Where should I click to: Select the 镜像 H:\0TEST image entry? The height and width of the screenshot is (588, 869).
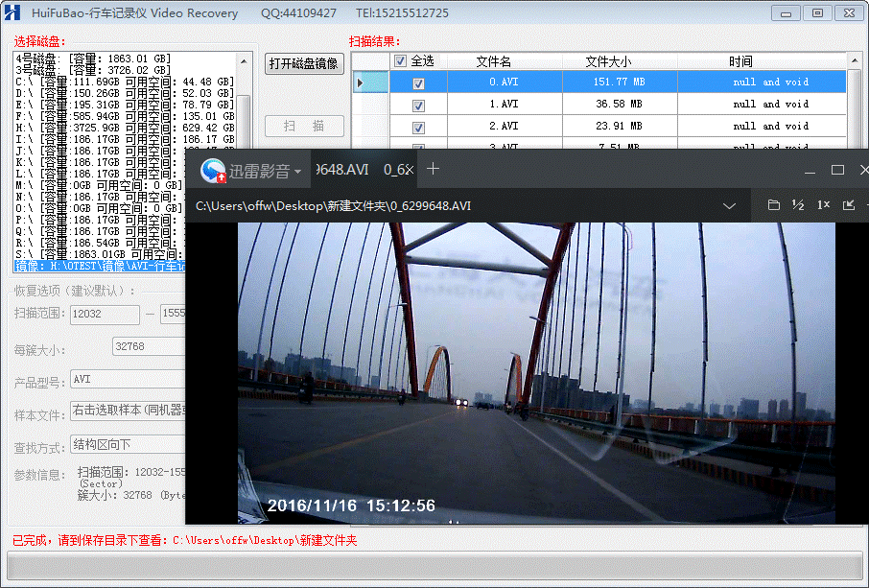coord(100,267)
